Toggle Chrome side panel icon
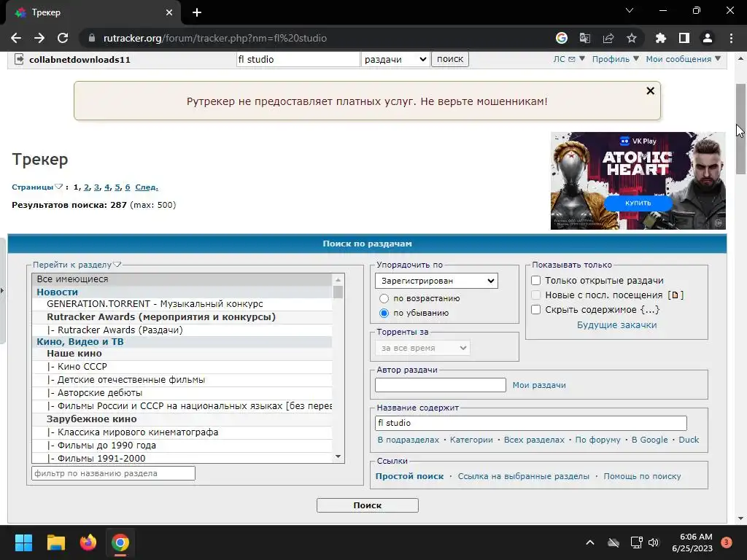 click(x=684, y=38)
